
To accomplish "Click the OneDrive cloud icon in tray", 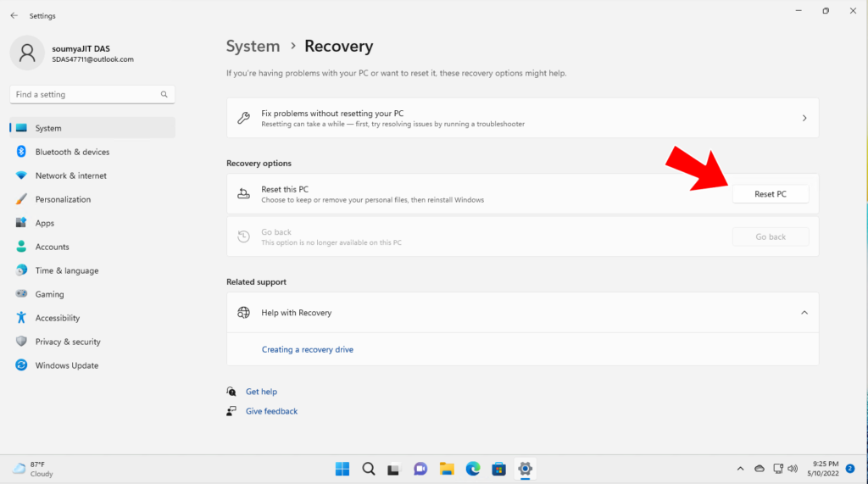I will pos(759,469).
